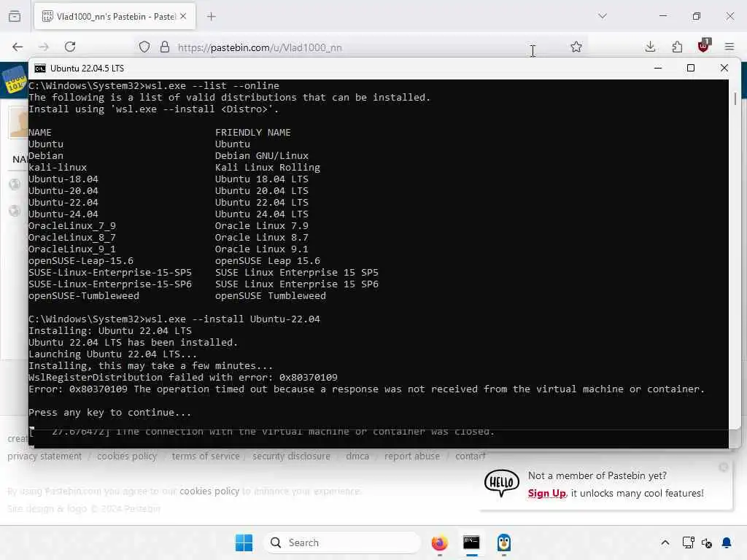
Task: Select the Vlad1000_nn's Pastebin tab
Action: tap(115, 16)
